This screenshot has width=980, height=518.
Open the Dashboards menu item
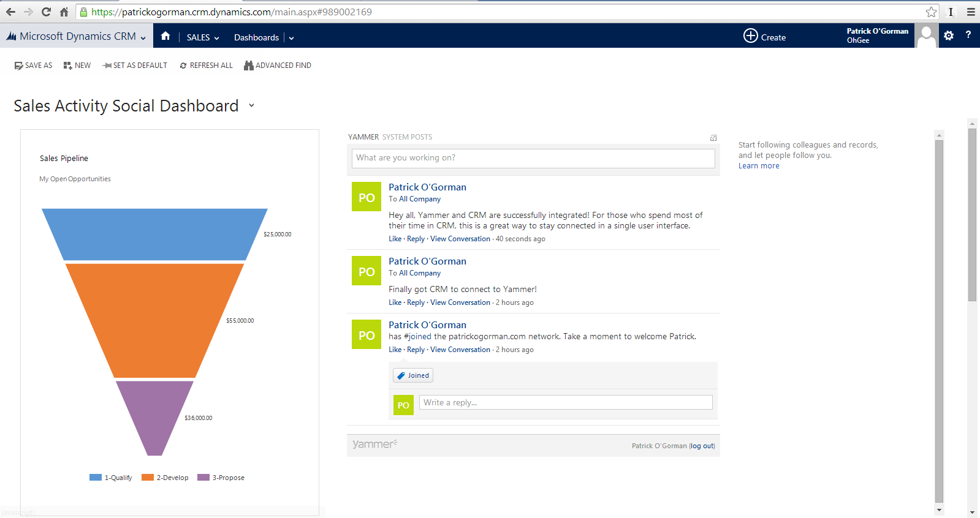pyautogui.click(x=256, y=37)
